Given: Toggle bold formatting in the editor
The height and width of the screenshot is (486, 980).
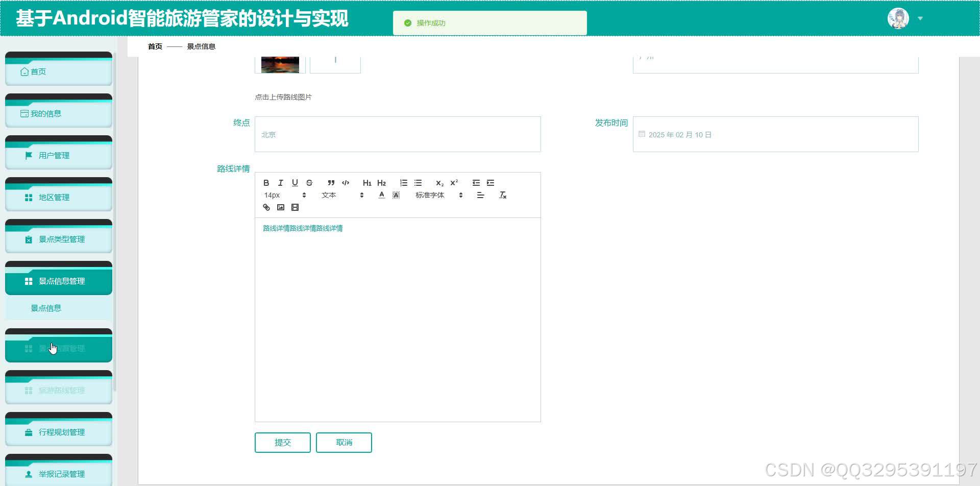Looking at the screenshot, I should coord(266,182).
